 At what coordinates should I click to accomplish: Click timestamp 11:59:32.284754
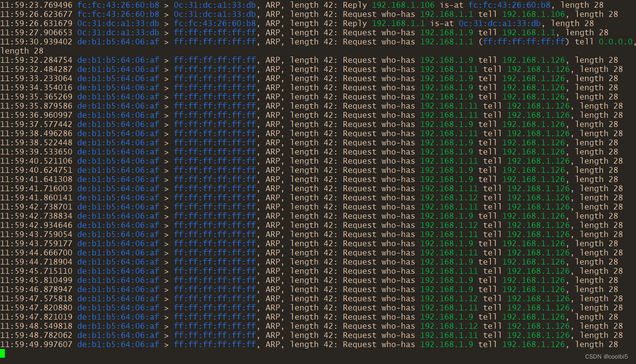point(36,60)
